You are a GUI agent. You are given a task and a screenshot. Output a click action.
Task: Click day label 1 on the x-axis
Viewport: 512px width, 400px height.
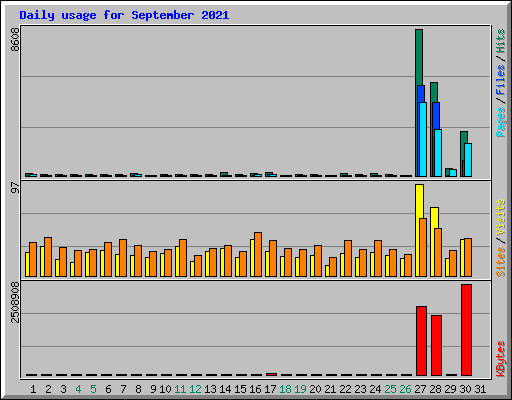click(33, 389)
